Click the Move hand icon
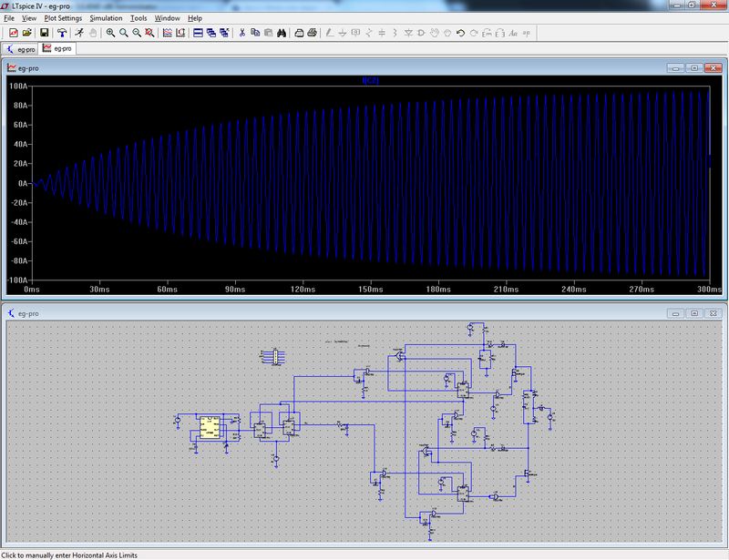This screenshot has height=560, width=729. tap(435, 33)
